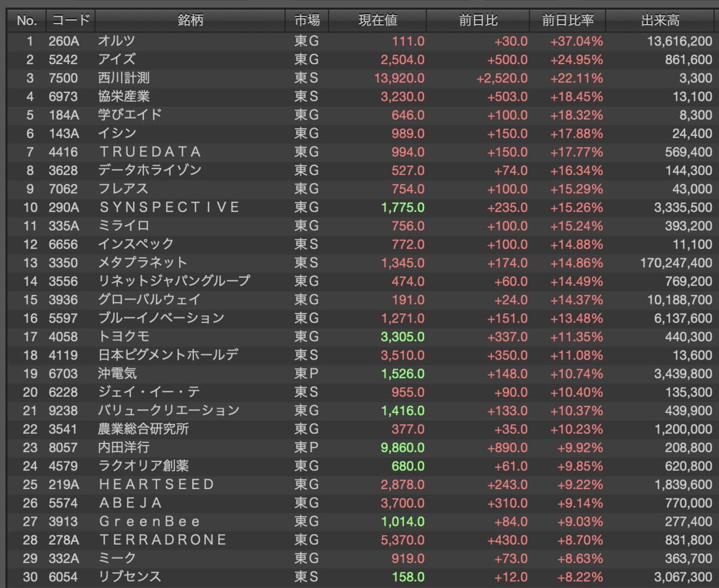Screen dimensions: 719x588
Task: Click the No. column header
Action: 26,20
